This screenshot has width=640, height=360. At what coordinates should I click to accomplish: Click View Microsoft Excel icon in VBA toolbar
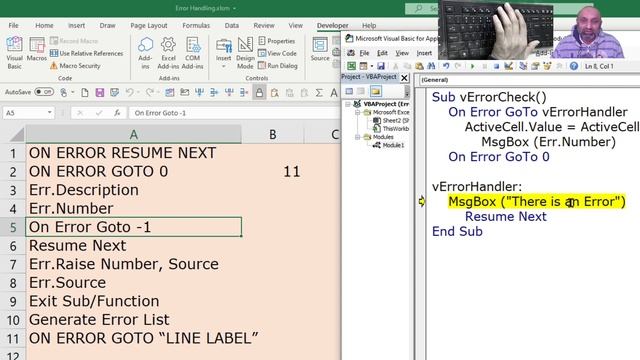tap(351, 66)
